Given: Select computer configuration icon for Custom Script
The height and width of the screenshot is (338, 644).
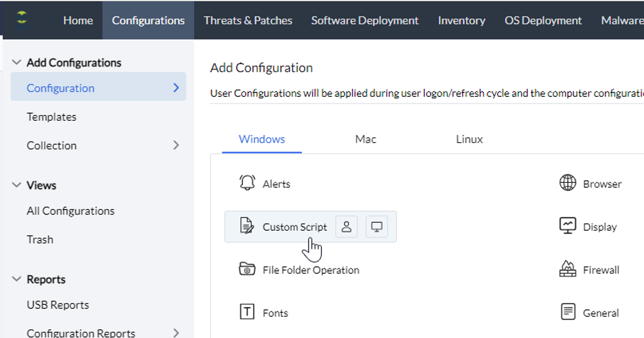Looking at the screenshot, I should tap(376, 227).
